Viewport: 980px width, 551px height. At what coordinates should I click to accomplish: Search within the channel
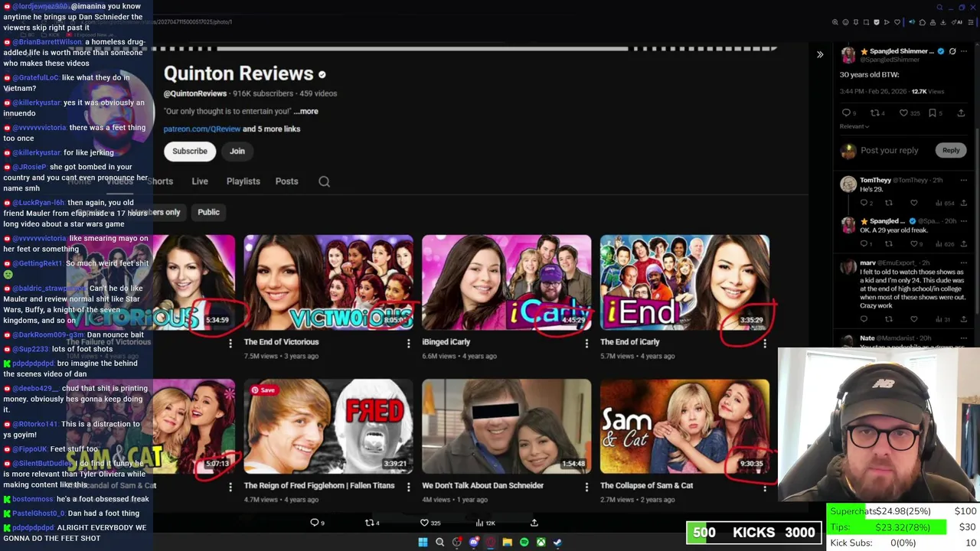coord(325,181)
